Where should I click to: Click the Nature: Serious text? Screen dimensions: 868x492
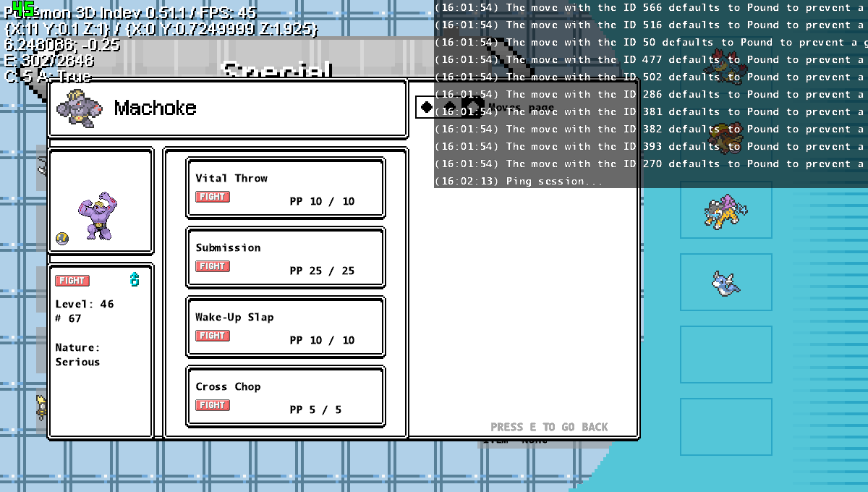coord(78,355)
